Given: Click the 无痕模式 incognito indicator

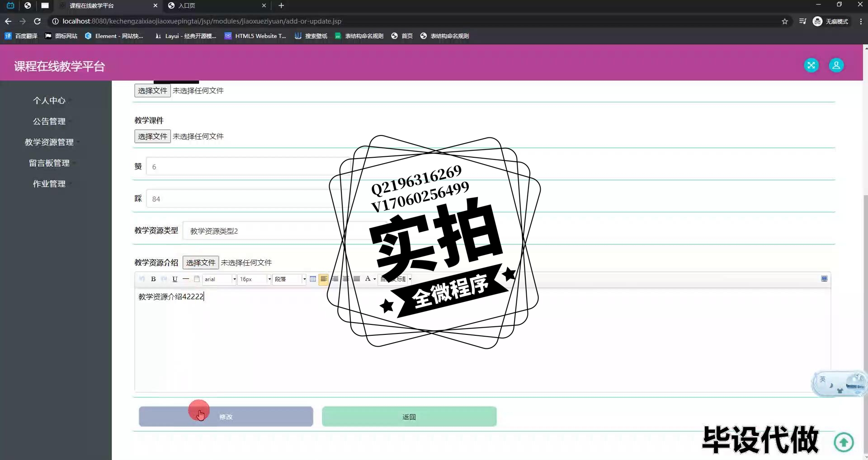Looking at the screenshot, I should click(830, 21).
